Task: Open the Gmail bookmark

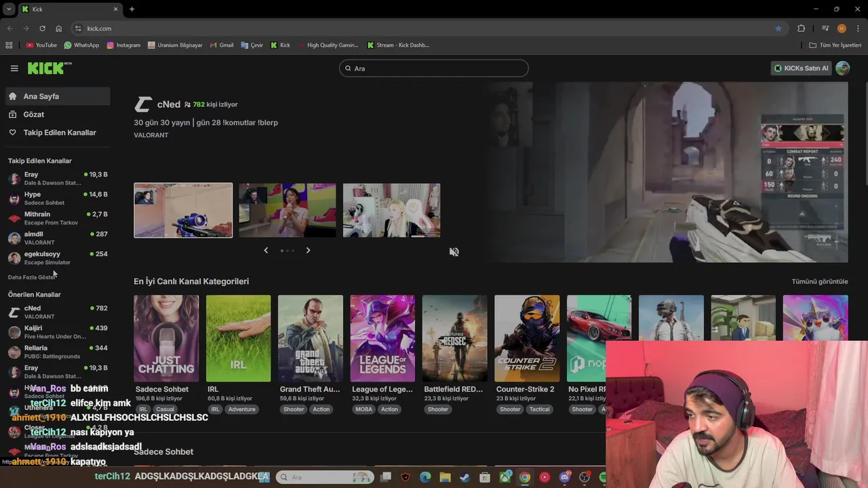Action: tap(222, 45)
